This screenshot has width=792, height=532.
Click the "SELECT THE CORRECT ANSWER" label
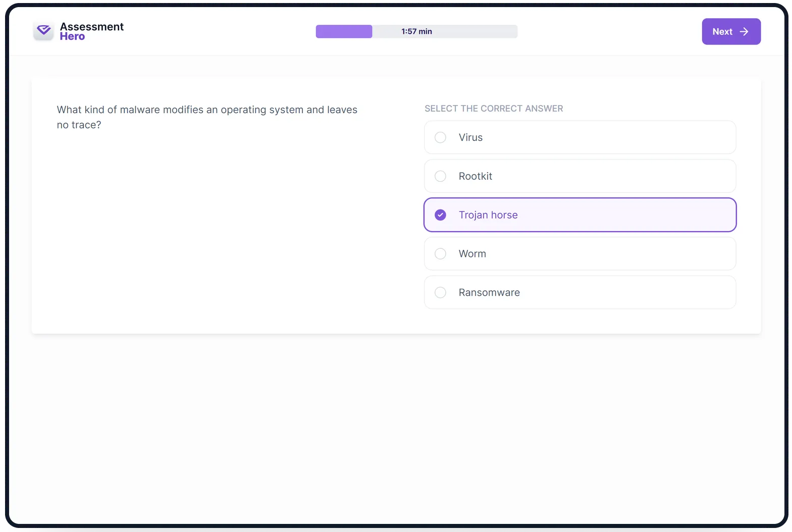pyautogui.click(x=494, y=109)
